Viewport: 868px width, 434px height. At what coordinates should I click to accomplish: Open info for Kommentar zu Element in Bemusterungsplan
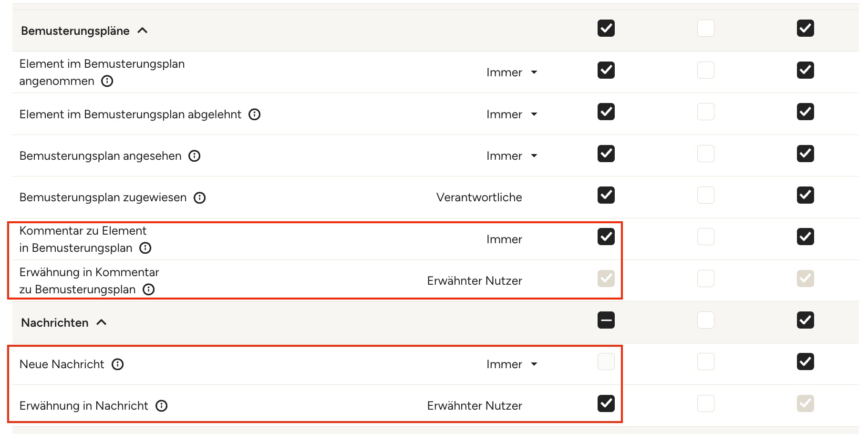click(x=145, y=248)
